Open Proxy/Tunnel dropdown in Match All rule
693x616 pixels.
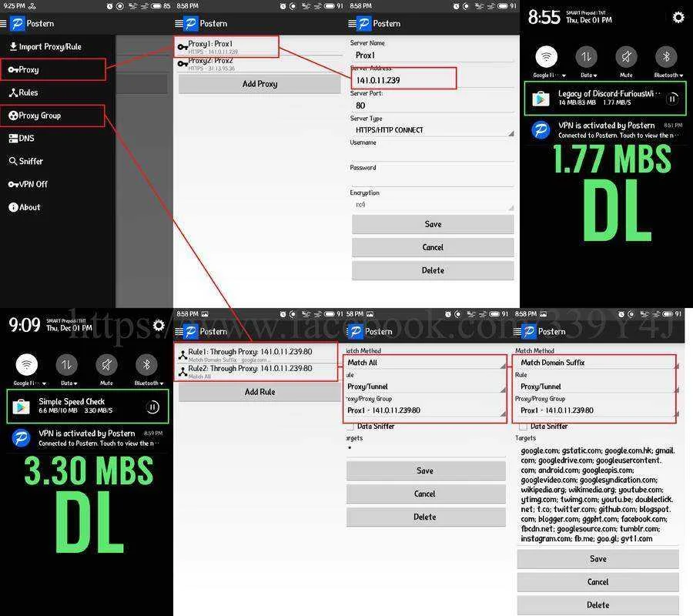426,387
